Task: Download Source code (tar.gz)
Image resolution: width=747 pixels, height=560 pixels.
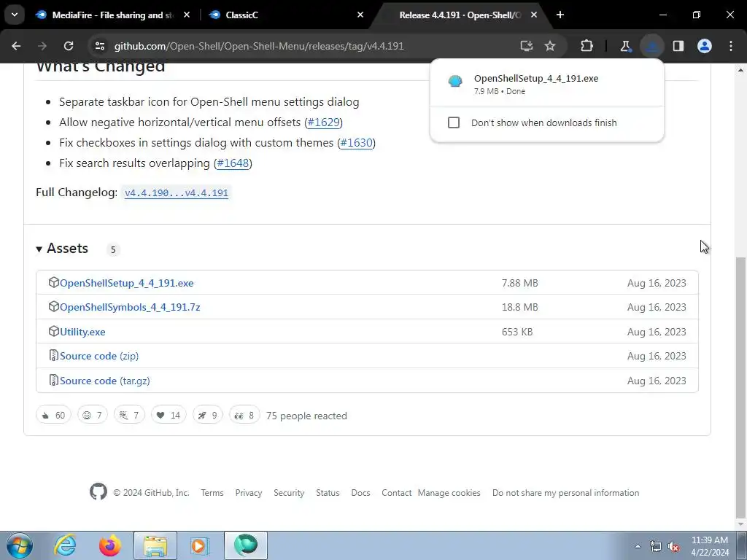Action: (105, 381)
